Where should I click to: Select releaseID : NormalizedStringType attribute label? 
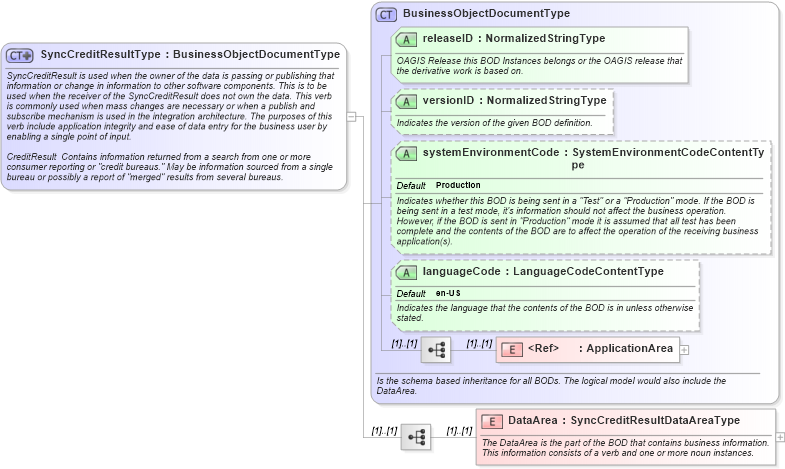pos(514,38)
